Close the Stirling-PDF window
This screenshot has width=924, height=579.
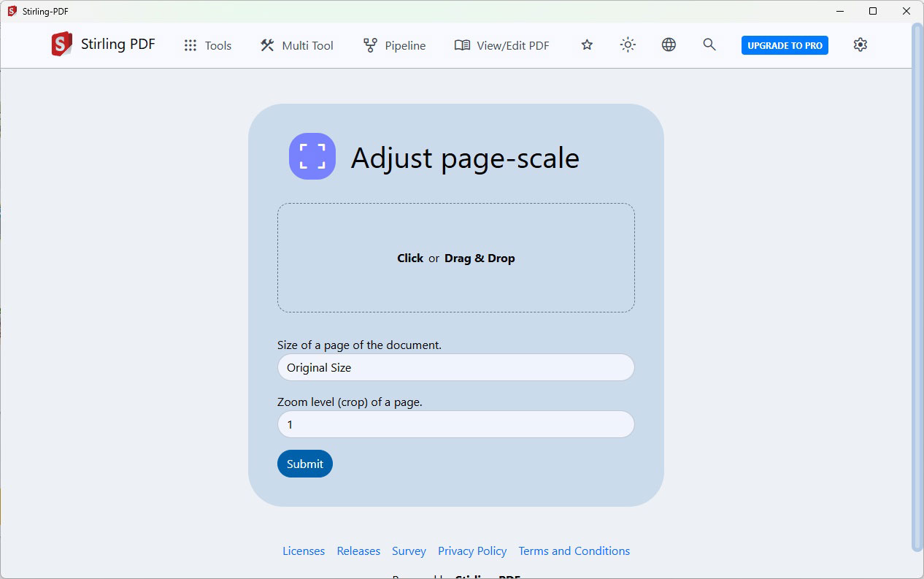coord(906,11)
